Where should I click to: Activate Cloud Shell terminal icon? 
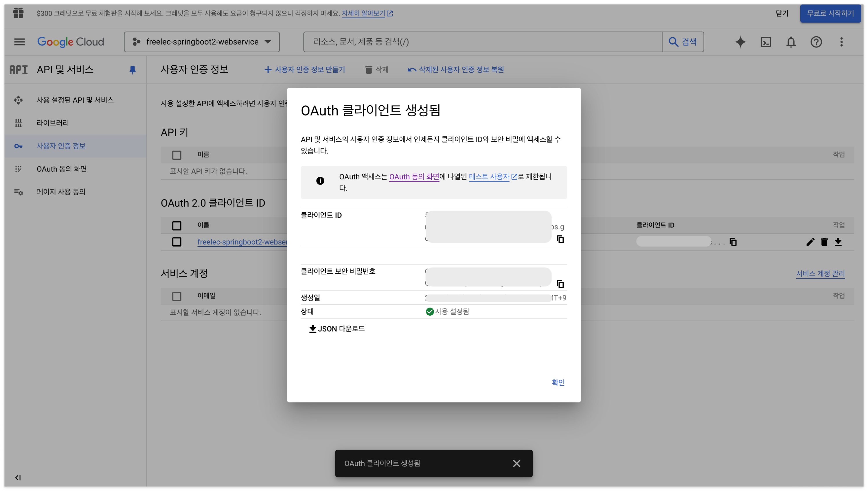pos(766,42)
